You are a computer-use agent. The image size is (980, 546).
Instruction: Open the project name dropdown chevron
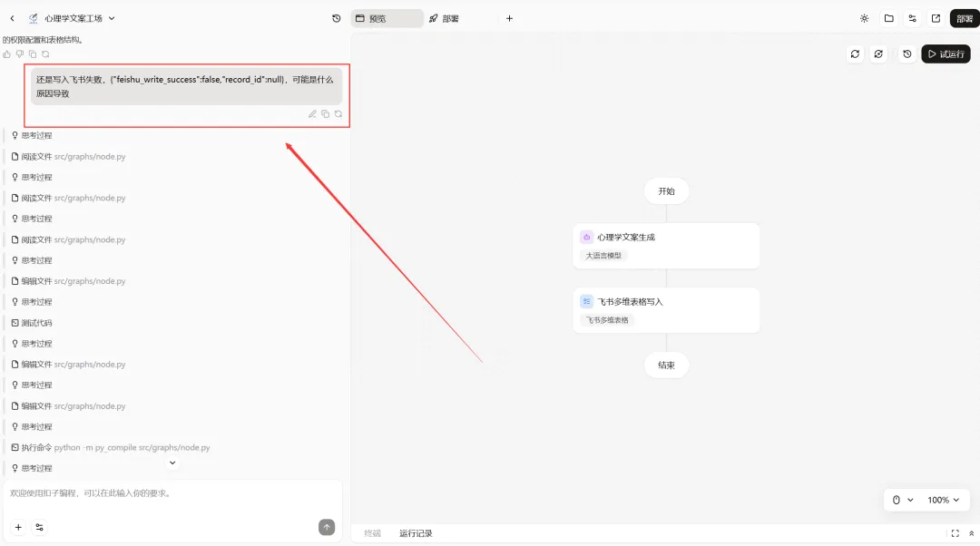[x=112, y=19]
